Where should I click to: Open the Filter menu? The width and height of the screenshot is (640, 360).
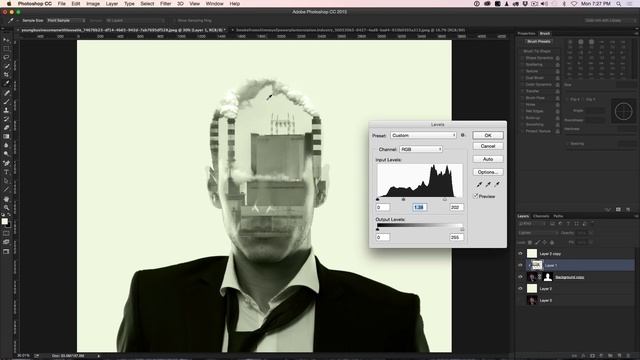coord(165,4)
